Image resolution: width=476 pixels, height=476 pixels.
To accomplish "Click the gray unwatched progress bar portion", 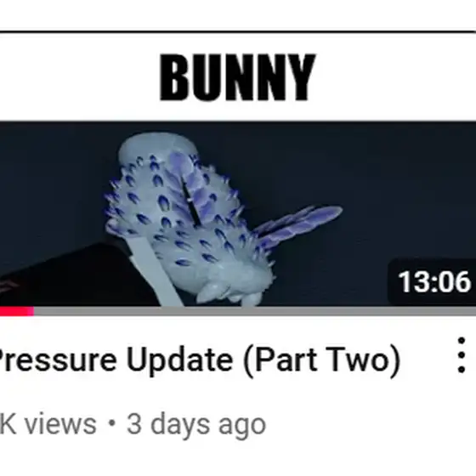I will click(255, 311).
